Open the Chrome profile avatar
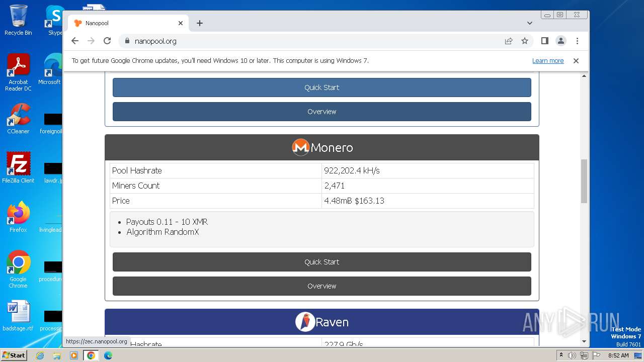This screenshot has width=644, height=362. (561, 41)
